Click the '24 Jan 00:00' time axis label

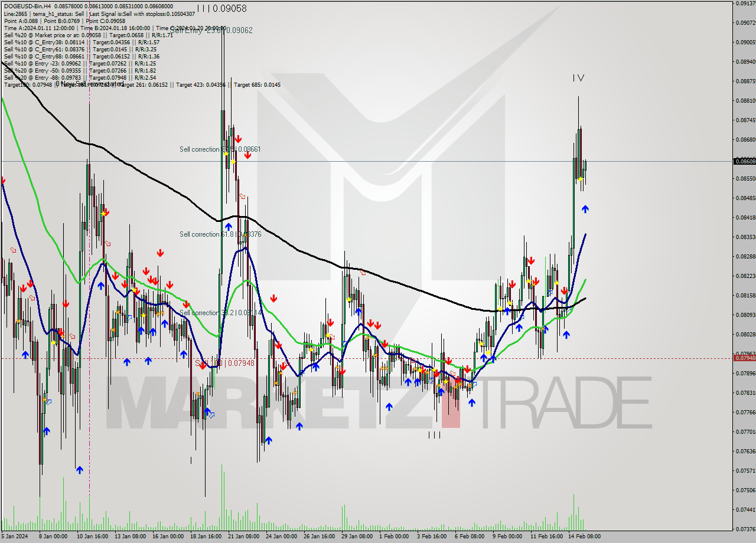[281, 537]
